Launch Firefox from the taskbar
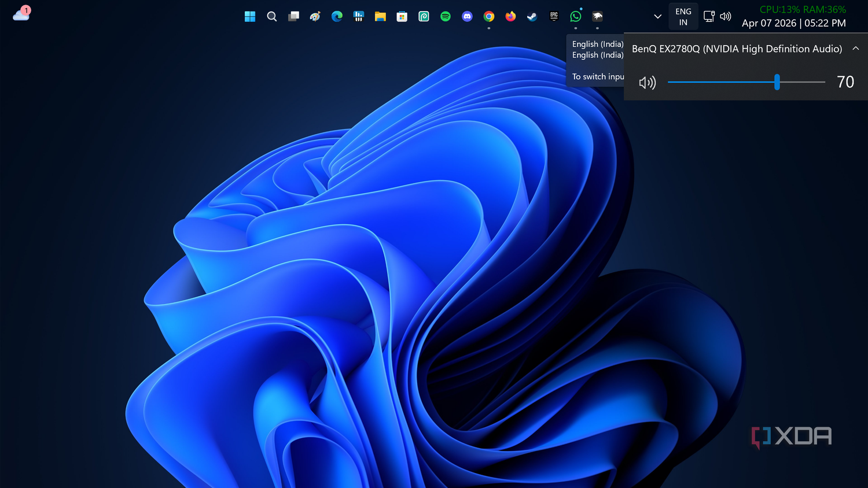The width and height of the screenshot is (868, 488). (510, 16)
